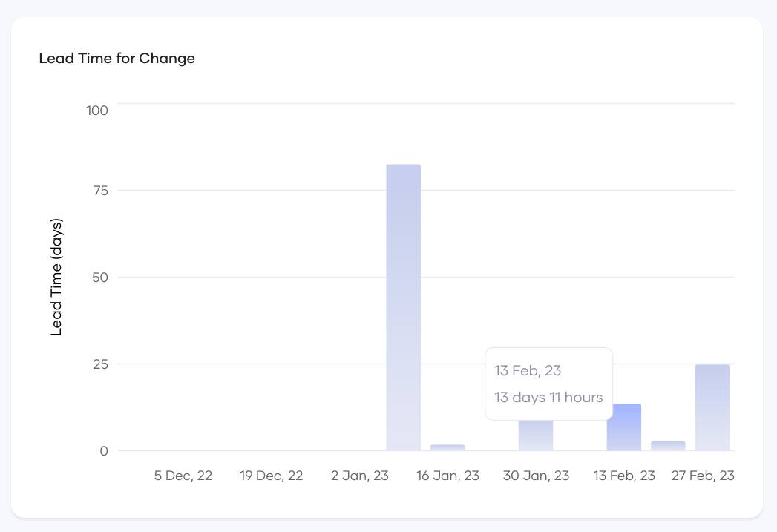Click the 75 y-axis tick label
Viewport: 777px width, 532px height.
click(x=100, y=191)
